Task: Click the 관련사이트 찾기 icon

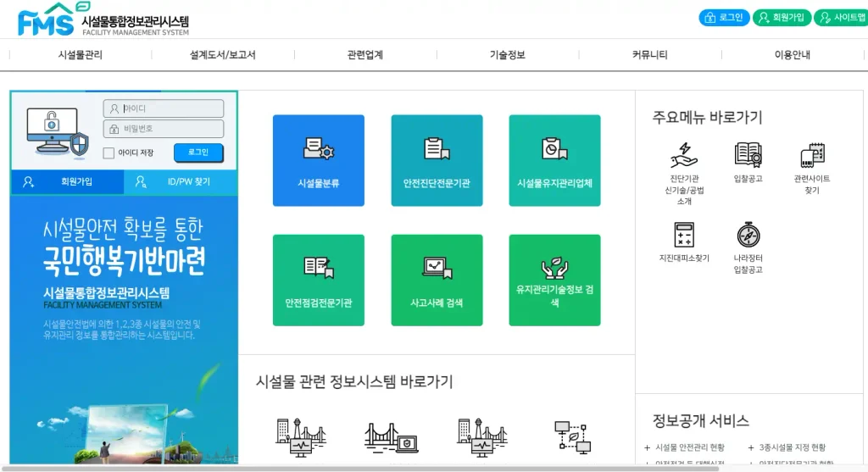Action: 812,155
